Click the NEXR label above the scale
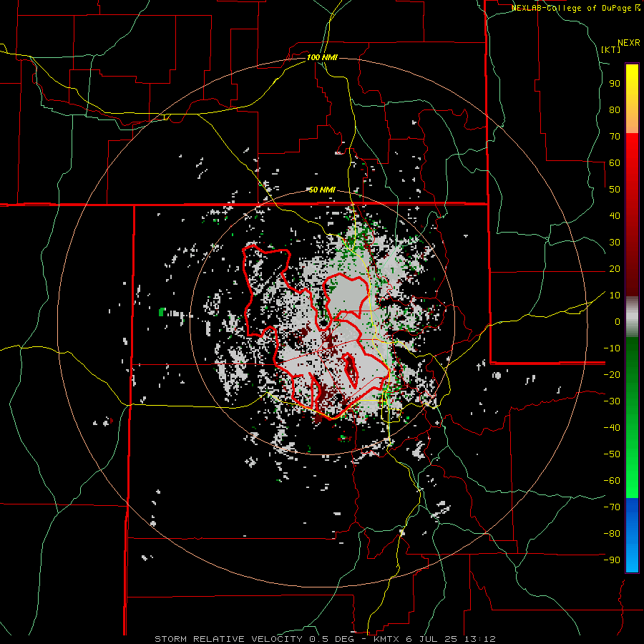The width and height of the screenshot is (644, 644). (x=628, y=43)
